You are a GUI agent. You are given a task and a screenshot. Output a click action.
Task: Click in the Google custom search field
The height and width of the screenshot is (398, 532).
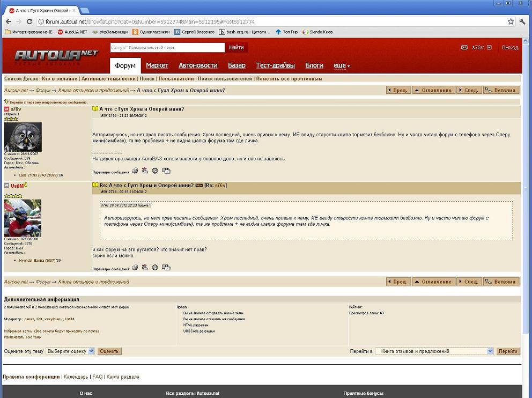(x=167, y=48)
